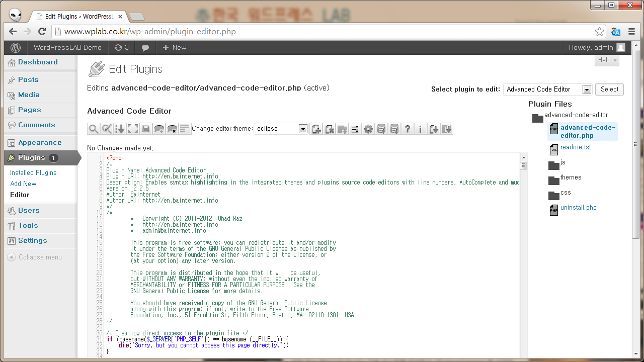644x362 pixels.
Task: Save the file using the disk icon
Action: point(146,129)
